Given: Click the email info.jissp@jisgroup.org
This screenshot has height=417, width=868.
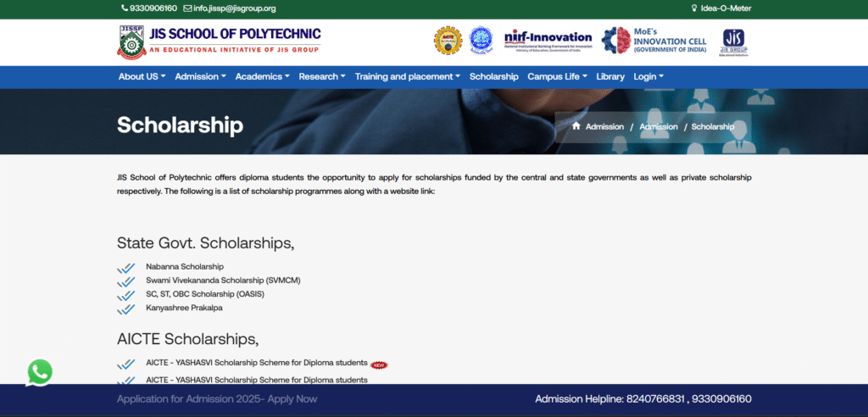Looking at the screenshot, I should (x=229, y=8).
